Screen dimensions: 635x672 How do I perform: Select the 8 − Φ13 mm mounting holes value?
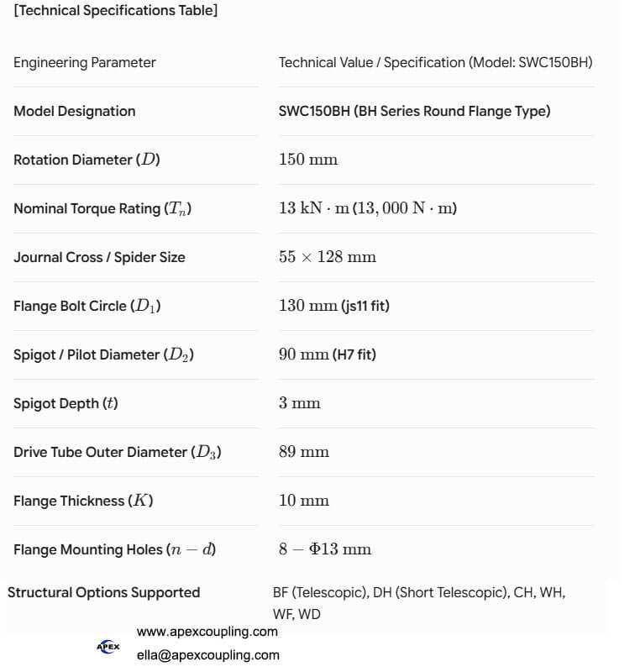325,549
